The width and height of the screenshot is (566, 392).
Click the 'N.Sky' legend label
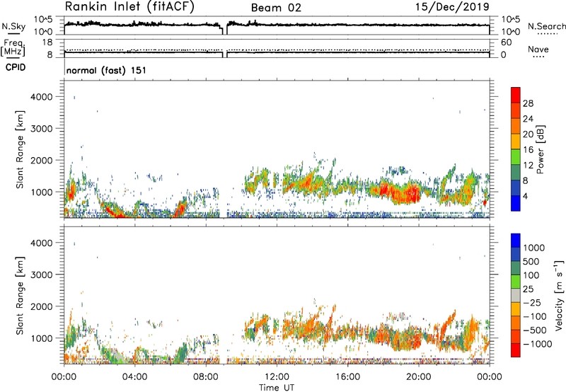pos(13,26)
